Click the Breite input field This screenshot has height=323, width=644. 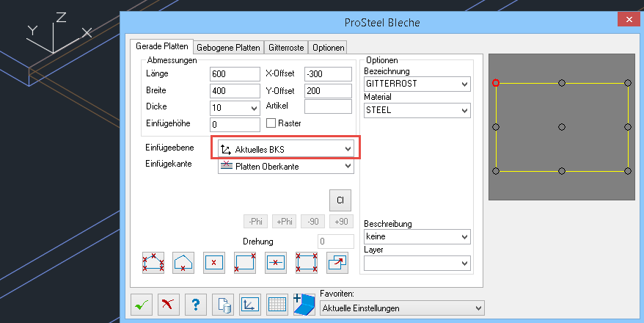click(x=235, y=91)
